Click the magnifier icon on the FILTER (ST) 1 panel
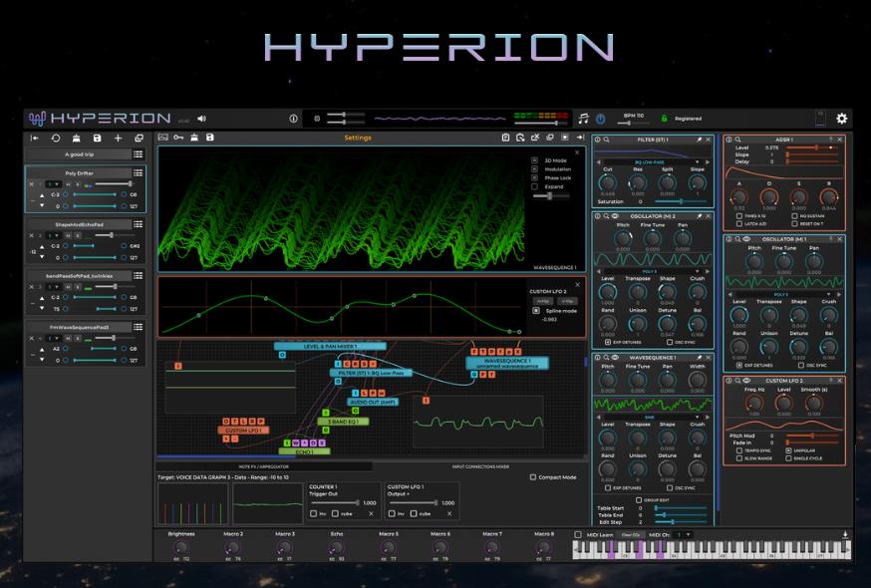The width and height of the screenshot is (871, 588). (x=607, y=141)
